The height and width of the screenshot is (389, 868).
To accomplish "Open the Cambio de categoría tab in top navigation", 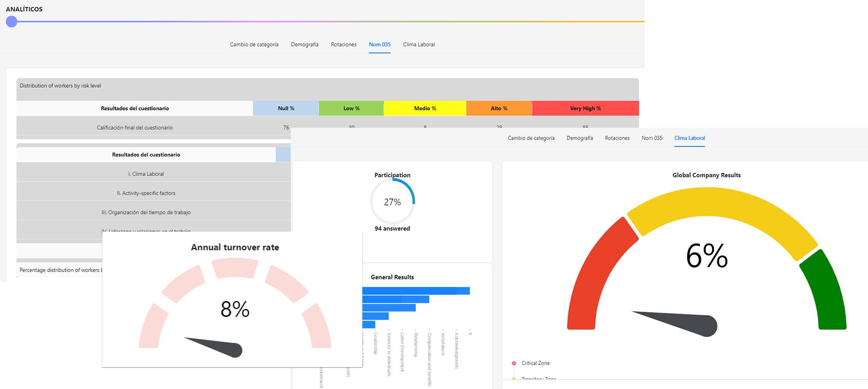I will (x=254, y=45).
